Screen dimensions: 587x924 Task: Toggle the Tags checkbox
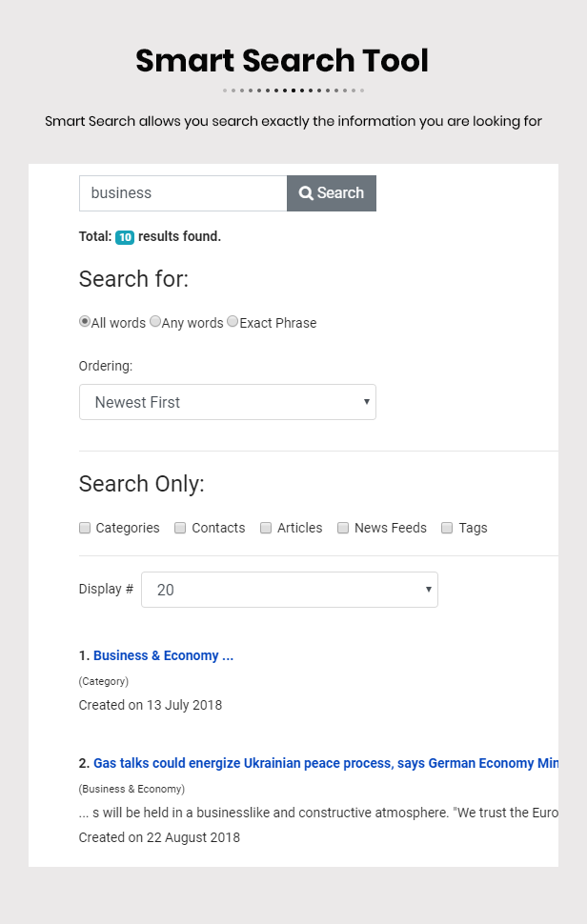pyautogui.click(x=447, y=528)
